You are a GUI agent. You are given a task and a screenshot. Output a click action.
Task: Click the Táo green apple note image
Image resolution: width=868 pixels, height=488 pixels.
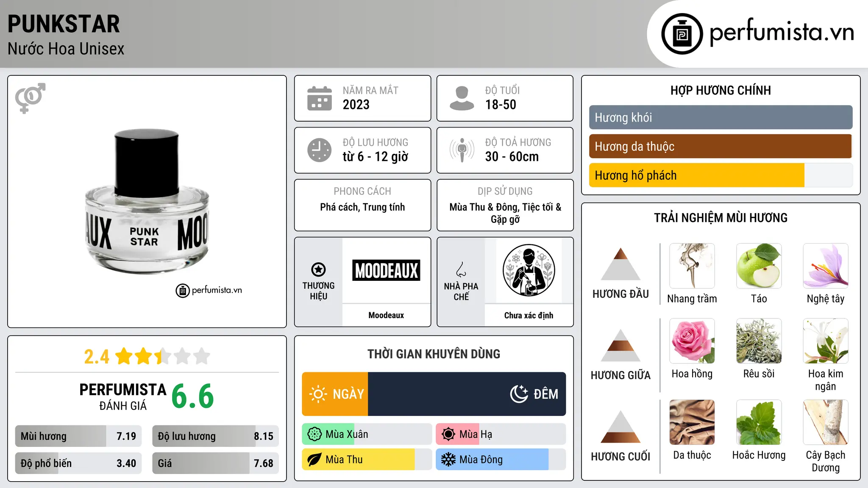click(x=759, y=266)
